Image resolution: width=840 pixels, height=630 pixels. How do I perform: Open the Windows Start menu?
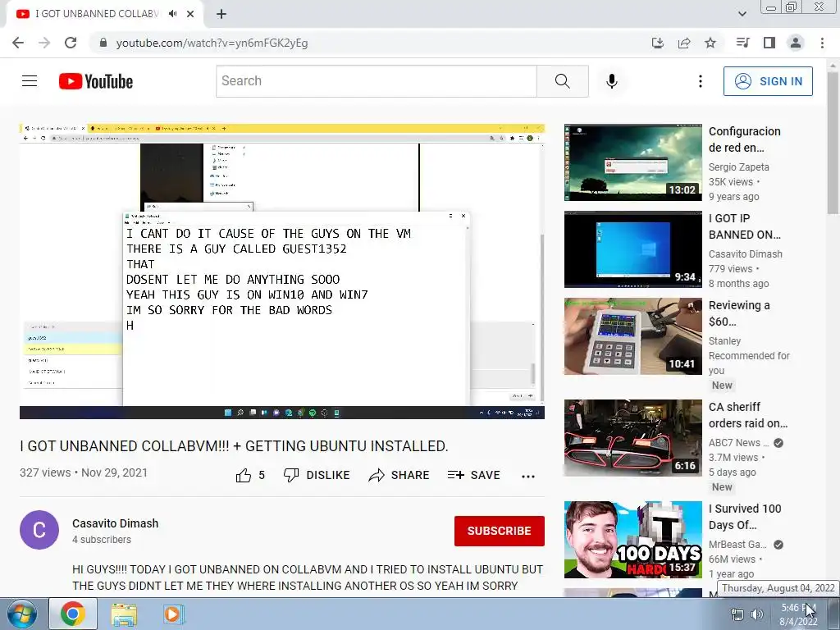pos(21,614)
